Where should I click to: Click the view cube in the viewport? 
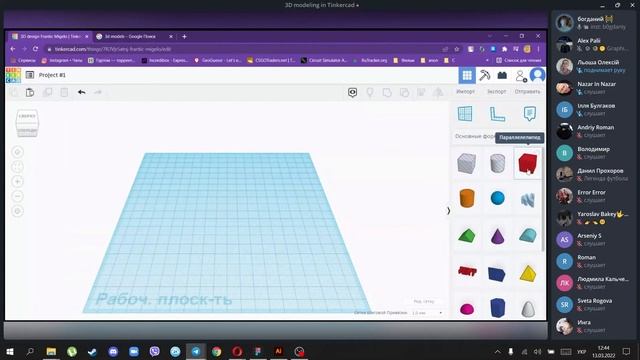[27, 122]
